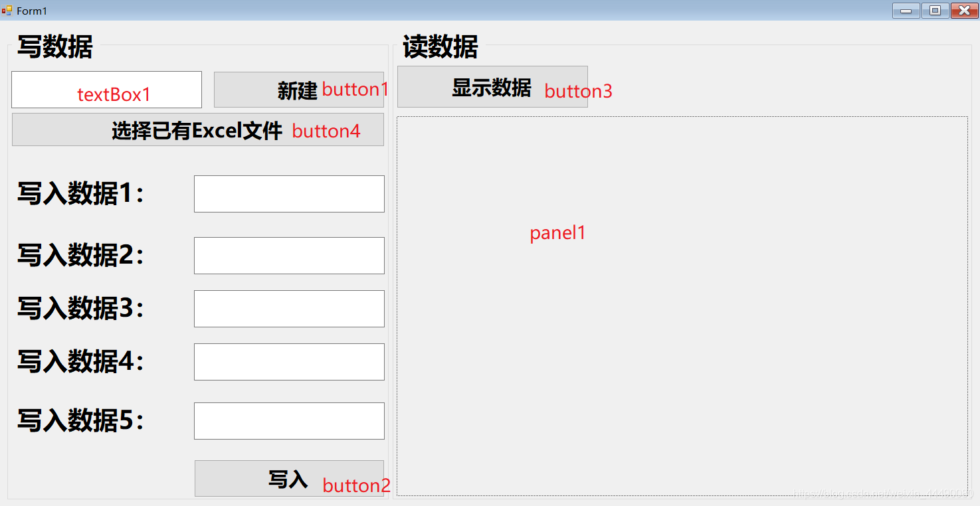
Task: Click the 显示数据 button
Action: point(492,86)
